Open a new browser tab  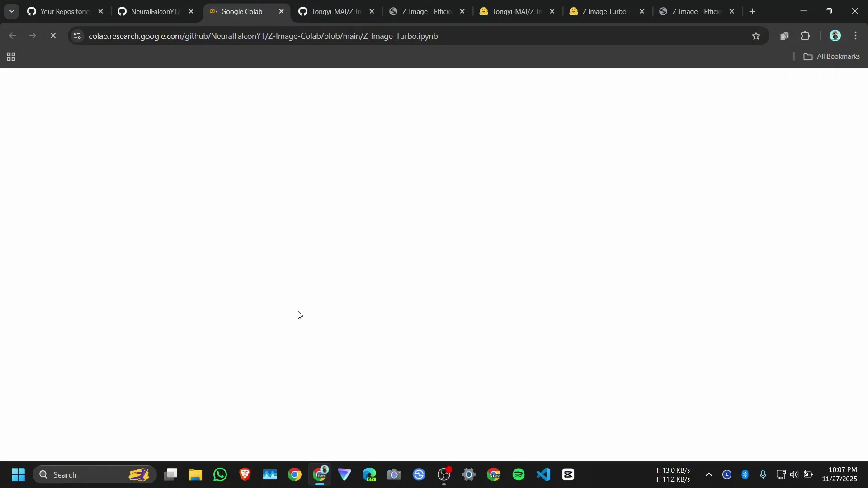point(752,11)
